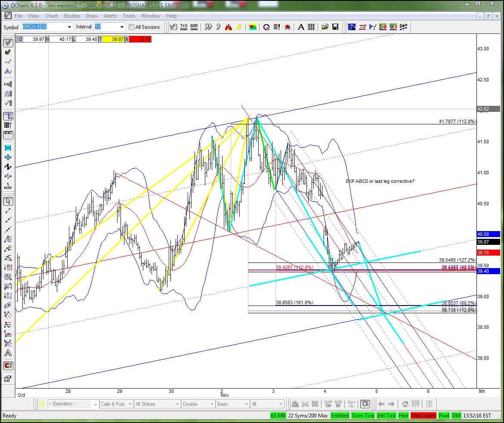This screenshot has width=504, height=423.
Task: Click the cyan horizontal expand icon
Action: tap(8, 148)
